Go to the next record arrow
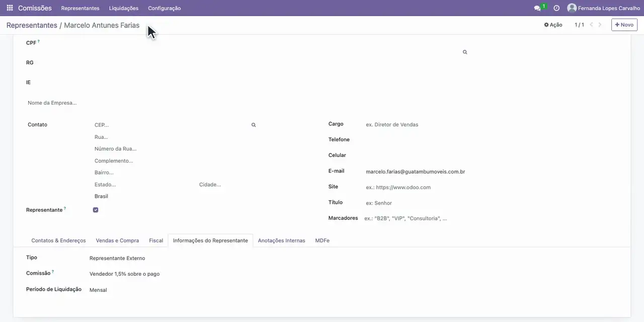644x322 pixels. 600,25
